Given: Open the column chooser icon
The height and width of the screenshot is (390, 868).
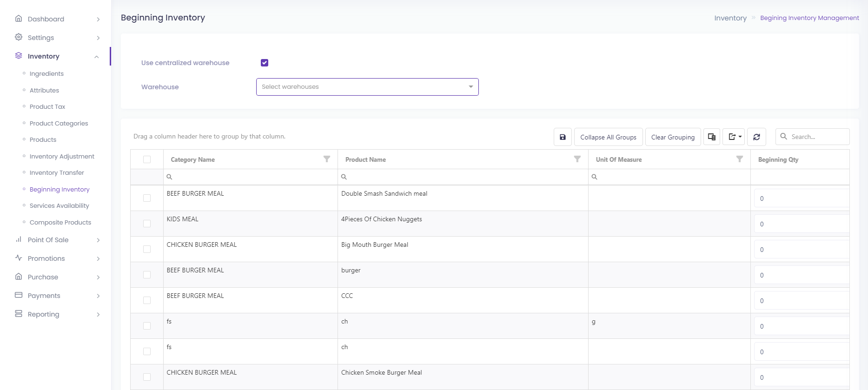Looking at the screenshot, I should click(x=712, y=137).
